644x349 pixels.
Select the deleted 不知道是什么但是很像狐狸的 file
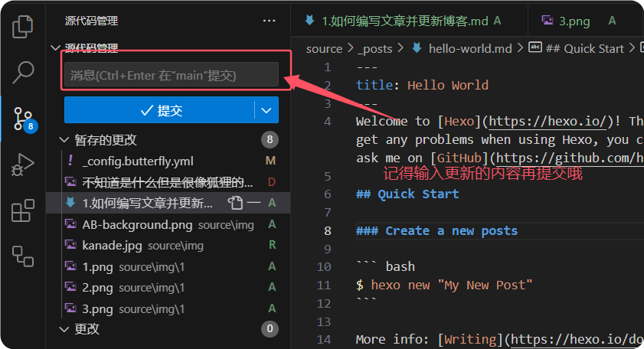[x=168, y=182]
